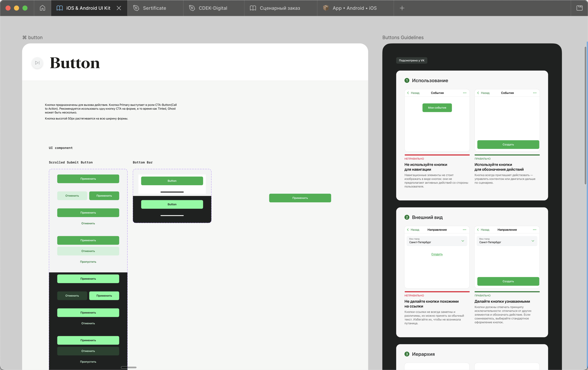Click the number 1 badge beside Использование
588x370 pixels.
407,81
